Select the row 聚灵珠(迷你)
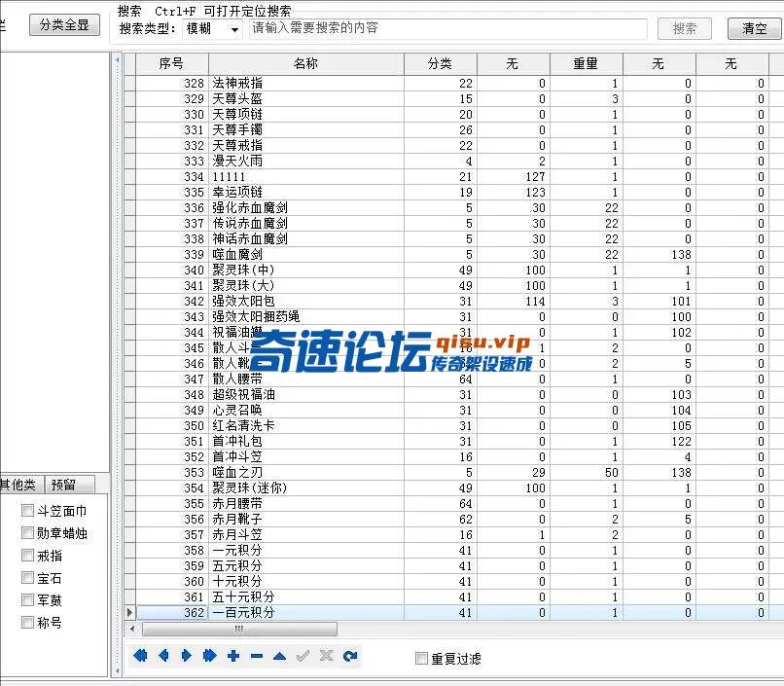The image size is (784, 686). [452, 487]
